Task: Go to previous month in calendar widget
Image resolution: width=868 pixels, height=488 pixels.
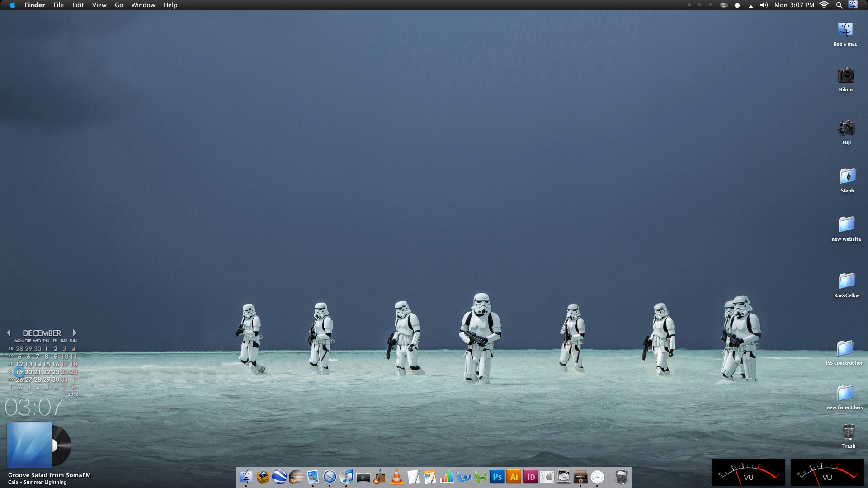Action: (x=9, y=333)
